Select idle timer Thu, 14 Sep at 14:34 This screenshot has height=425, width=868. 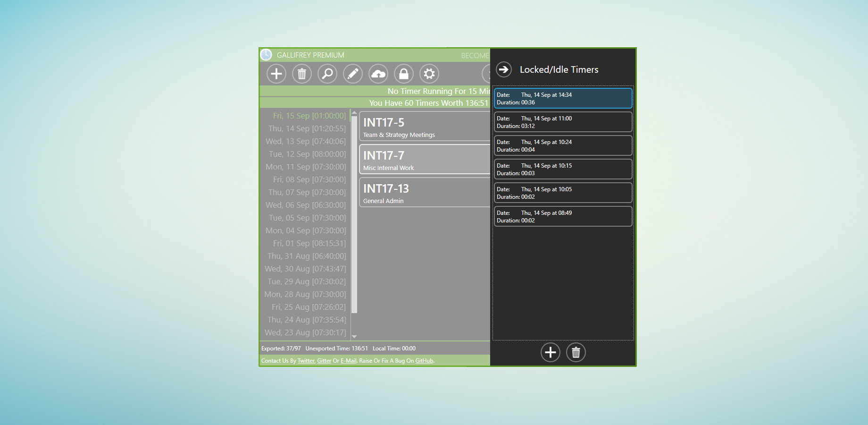563,98
